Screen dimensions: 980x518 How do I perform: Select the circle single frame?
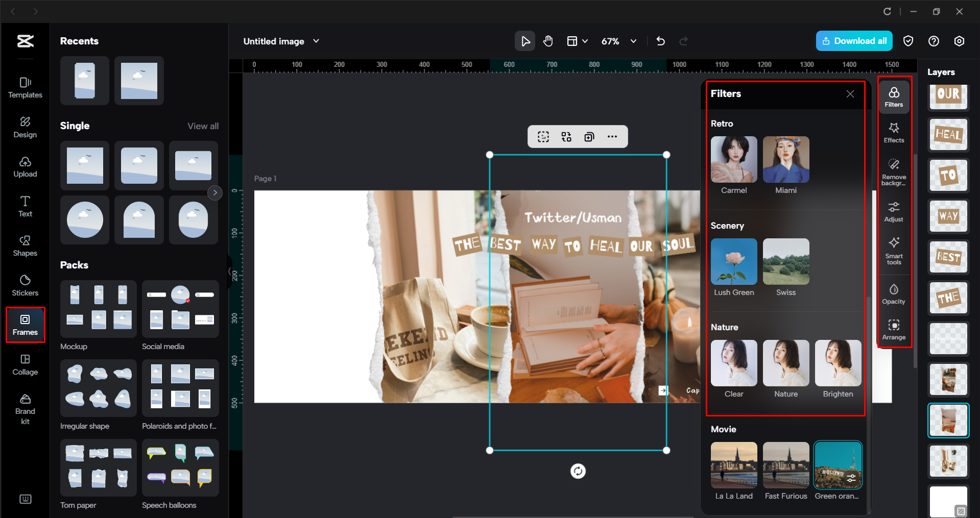[x=85, y=220]
